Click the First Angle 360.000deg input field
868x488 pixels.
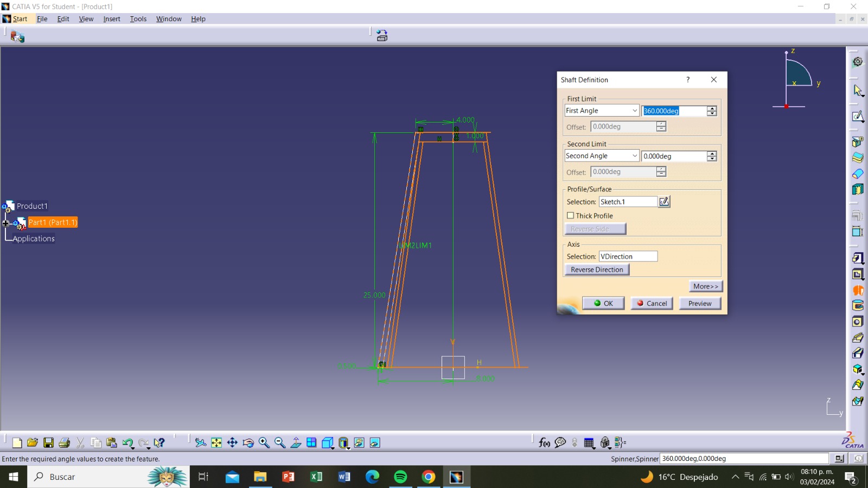pyautogui.click(x=674, y=111)
